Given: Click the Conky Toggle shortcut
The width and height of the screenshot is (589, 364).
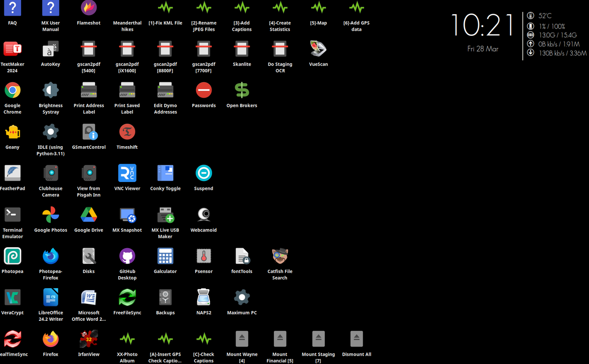Looking at the screenshot, I should click(165, 173).
